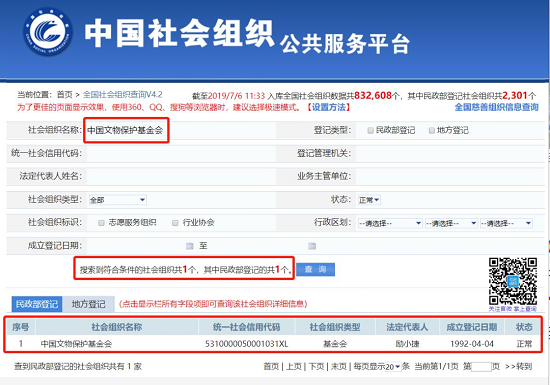This screenshot has width=550, height=385.
Task: Open the 状态 正常 dropdown
Action: click(369, 200)
